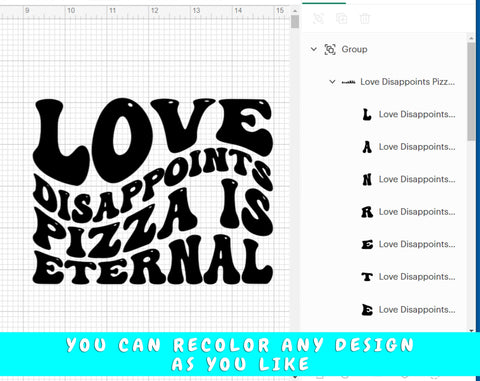
Task: Select the L letter layer row
Action: (x=409, y=114)
